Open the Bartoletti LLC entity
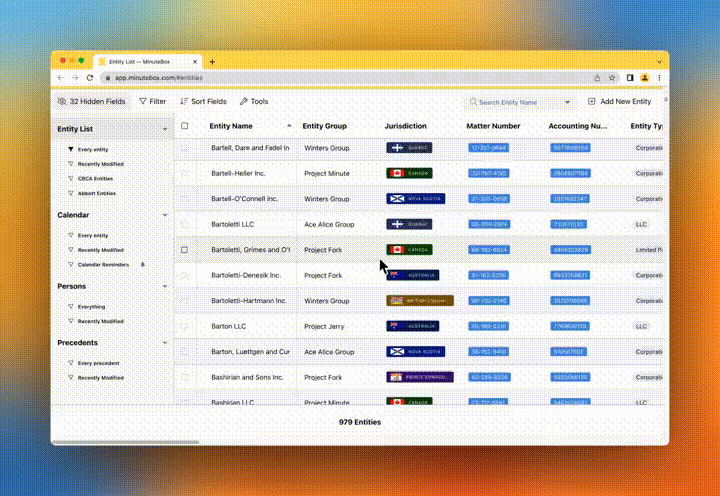 pyautogui.click(x=234, y=224)
